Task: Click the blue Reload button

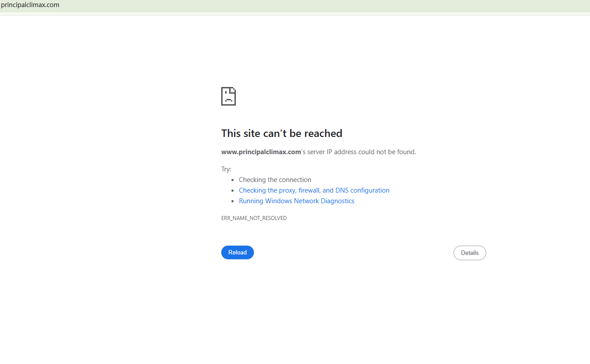Action: 238,252
